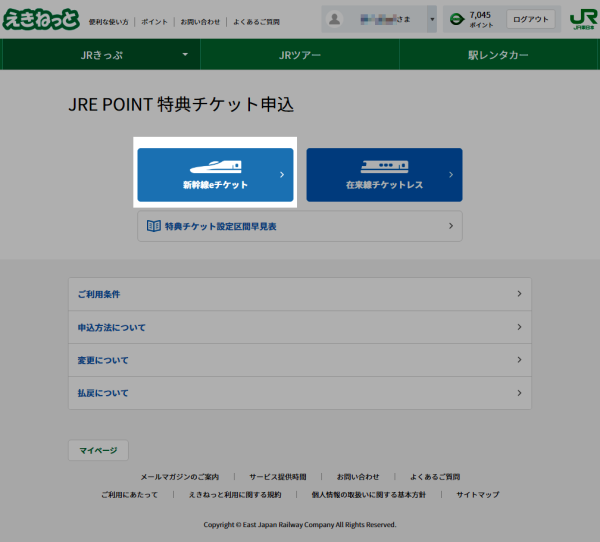This screenshot has width=600, height=542.
Task: Click the JRE POINT green emblem icon
Action: coord(457,19)
